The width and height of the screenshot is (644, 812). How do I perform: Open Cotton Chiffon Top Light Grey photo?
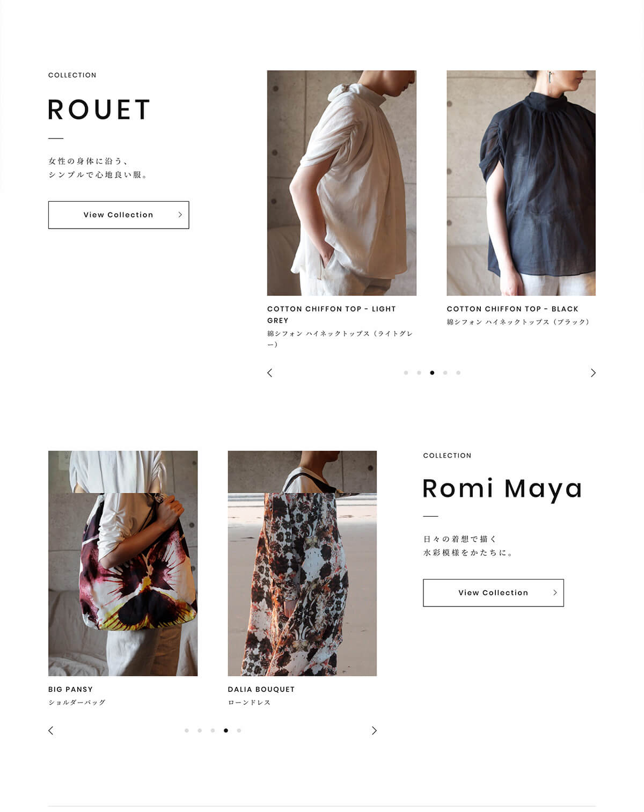click(342, 183)
